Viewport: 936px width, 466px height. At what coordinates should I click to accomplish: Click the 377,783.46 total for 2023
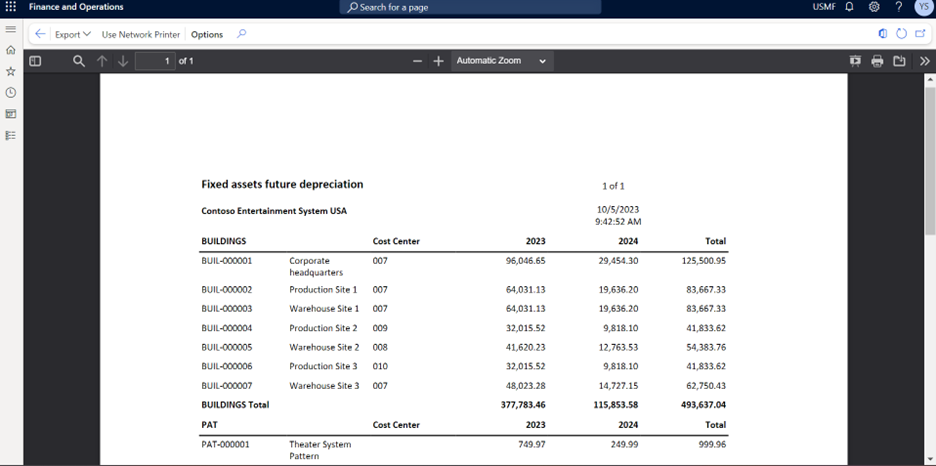(523, 405)
